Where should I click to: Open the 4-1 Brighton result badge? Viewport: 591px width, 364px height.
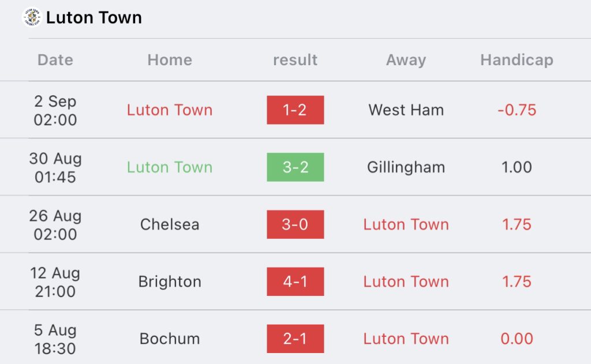coord(295,282)
